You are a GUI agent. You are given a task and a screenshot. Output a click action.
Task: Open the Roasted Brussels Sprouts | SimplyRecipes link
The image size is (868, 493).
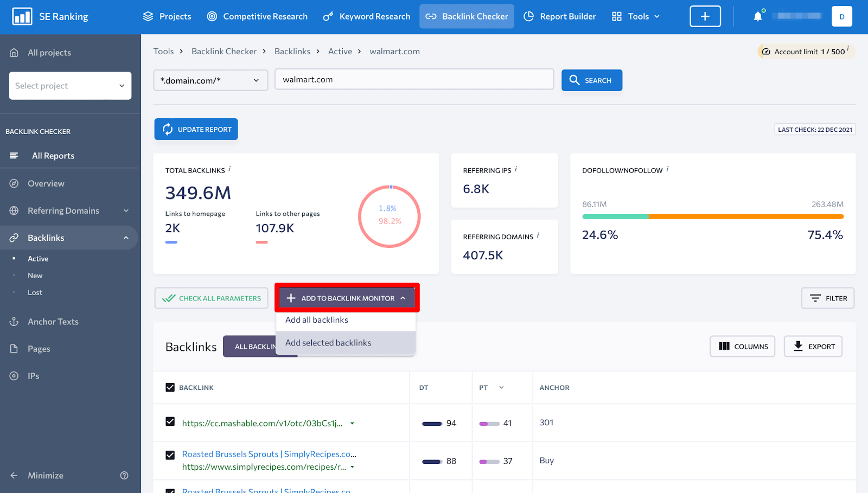(x=269, y=454)
